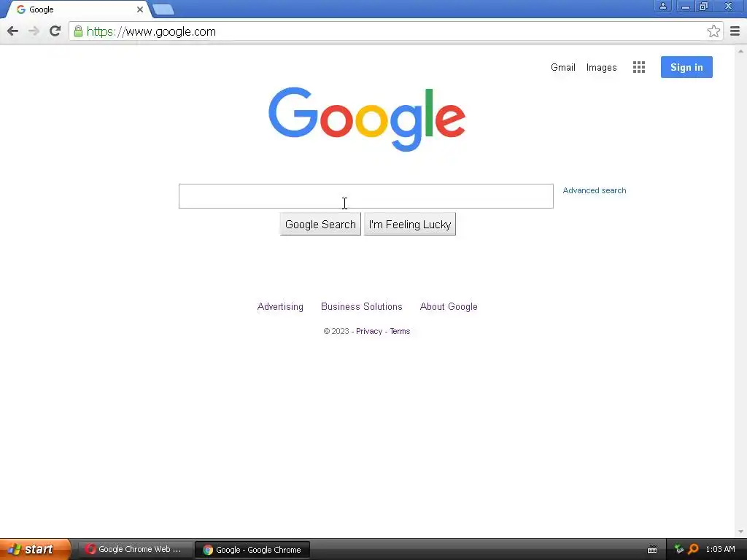Click the 1:03 AM system clock
Screen dimensions: 747x560
click(720, 549)
